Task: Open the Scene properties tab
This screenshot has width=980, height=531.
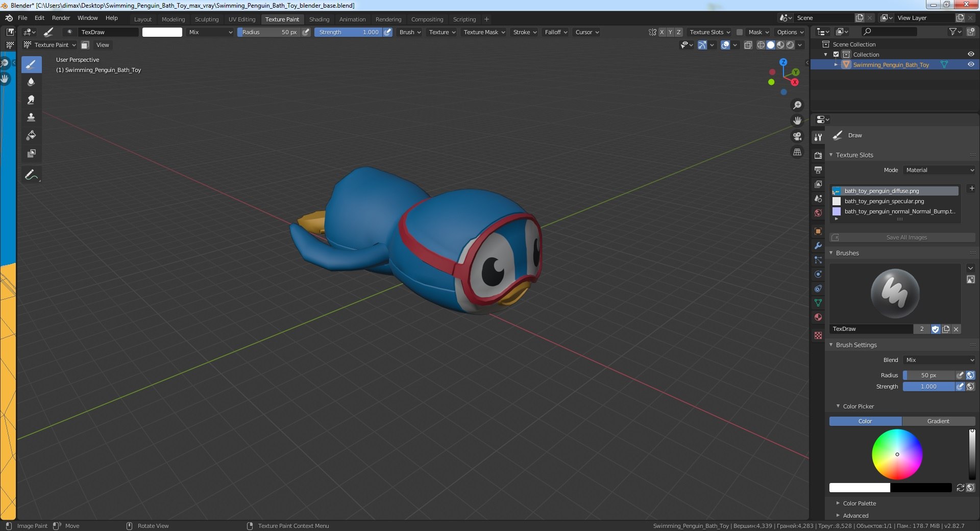Action: pyautogui.click(x=818, y=199)
